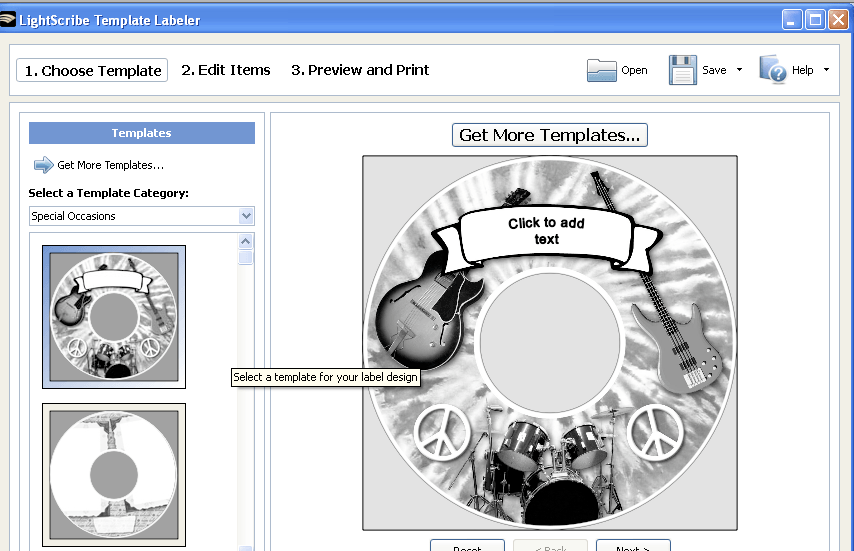Click the 'Click to add text' banner
The height and width of the screenshot is (551, 854).
tap(546, 231)
